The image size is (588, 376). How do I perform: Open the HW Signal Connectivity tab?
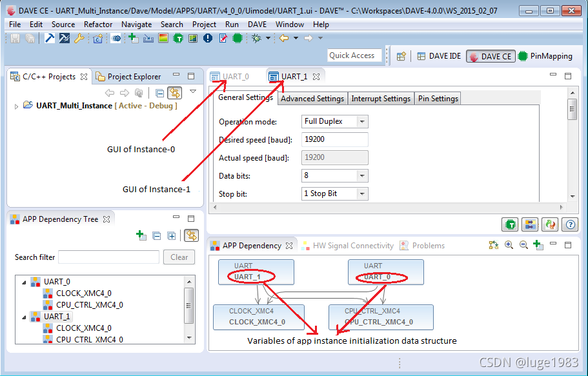(348, 246)
